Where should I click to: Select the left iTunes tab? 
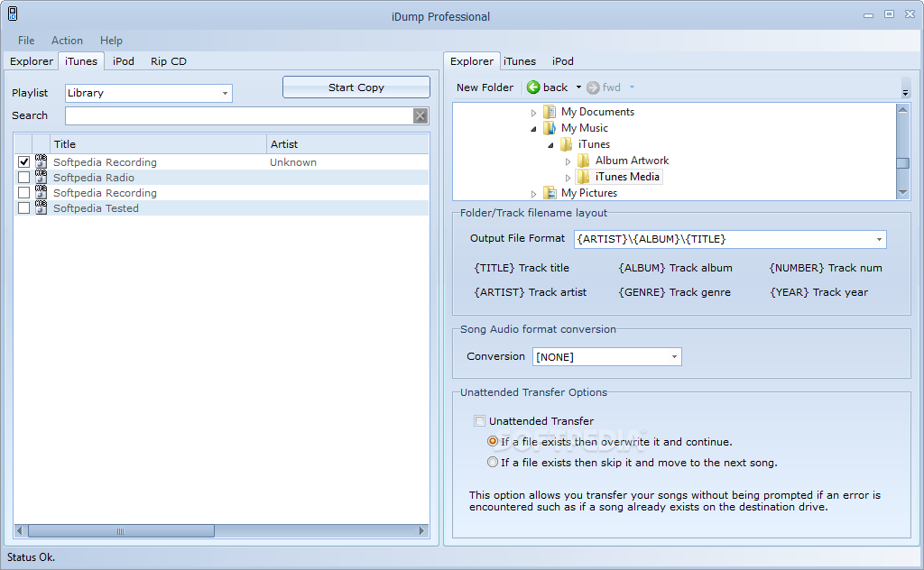coord(80,61)
